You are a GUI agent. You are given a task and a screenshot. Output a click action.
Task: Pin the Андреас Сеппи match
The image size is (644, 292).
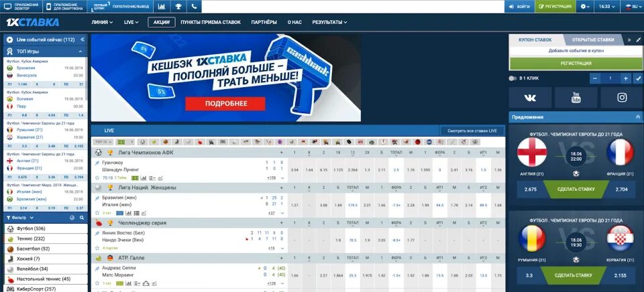pos(97,268)
